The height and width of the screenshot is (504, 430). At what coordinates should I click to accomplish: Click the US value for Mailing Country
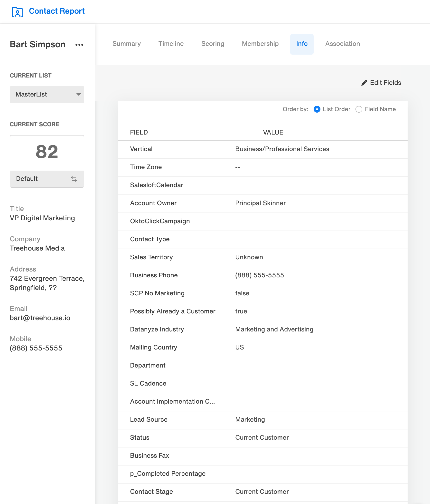coord(240,348)
